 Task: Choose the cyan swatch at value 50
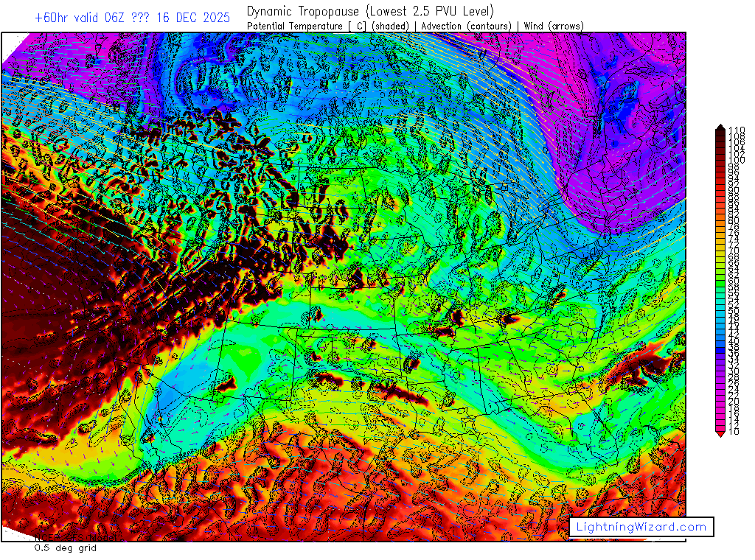(720, 310)
